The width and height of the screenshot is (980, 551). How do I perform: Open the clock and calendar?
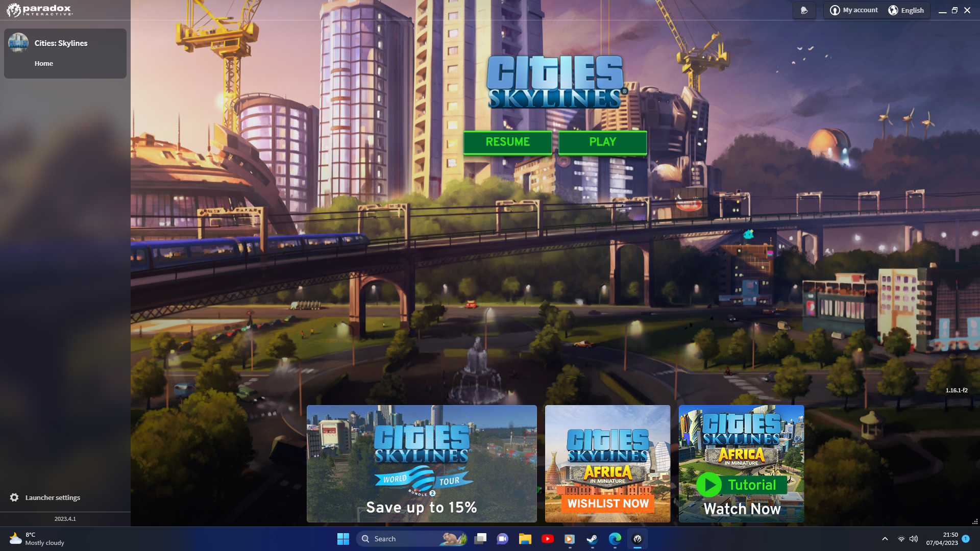tap(942, 539)
